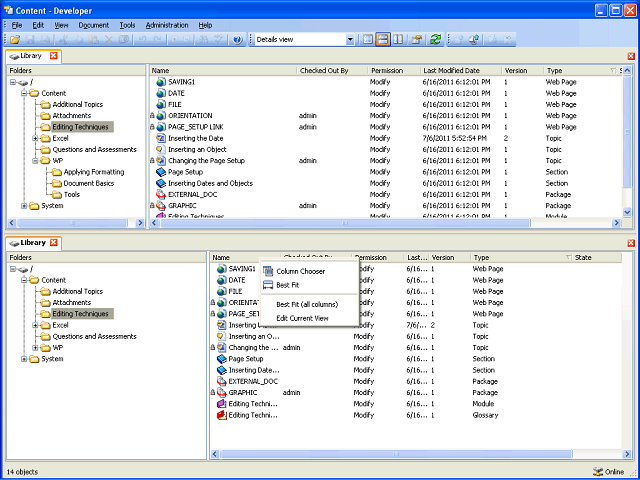Switch to single pane layout
640x480 pixels.
[x=368, y=40]
